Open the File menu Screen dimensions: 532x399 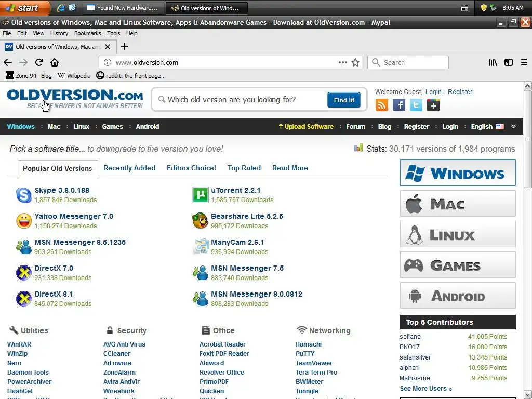coord(7,33)
